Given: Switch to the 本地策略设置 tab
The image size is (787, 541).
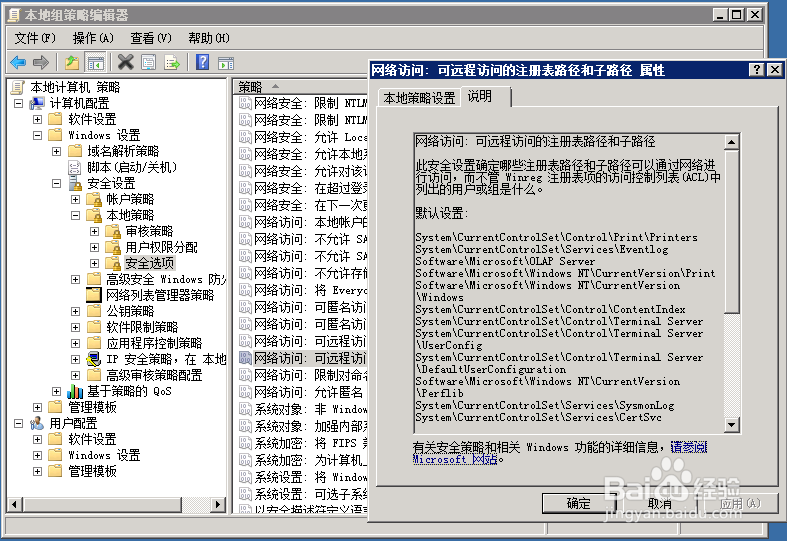Looking at the screenshot, I should (x=420, y=98).
